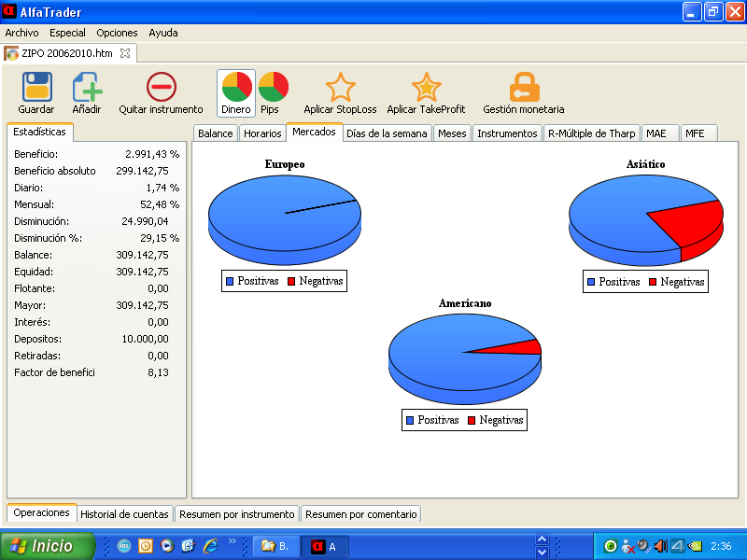
Task: Open Historial de cuentas tab
Action: 124,514
